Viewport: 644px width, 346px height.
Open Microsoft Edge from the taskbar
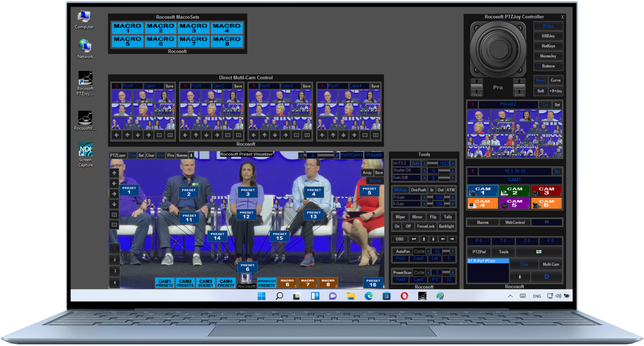[369, 296]
